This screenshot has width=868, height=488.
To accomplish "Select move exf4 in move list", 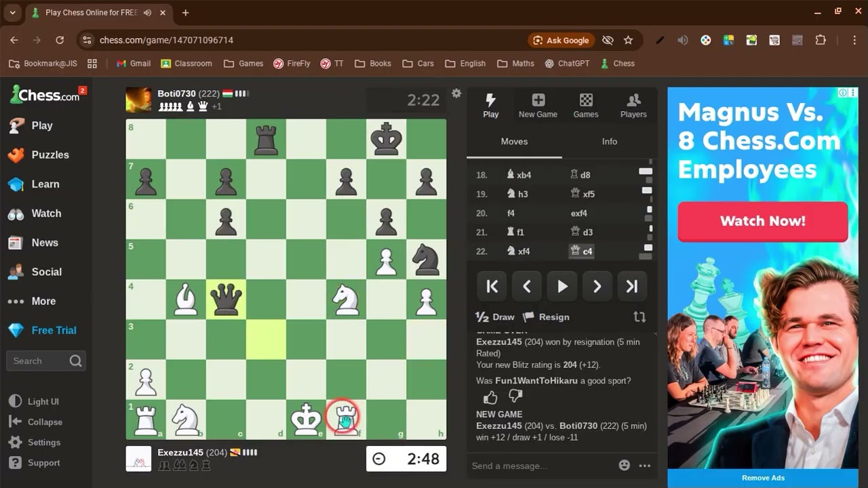I will tap(579, 213).
